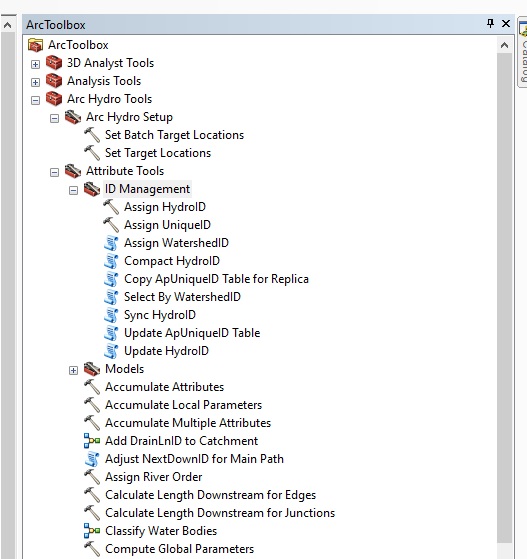
Task: Click the Adjust NextDownID script icon
Action: [x=92, y=459]
